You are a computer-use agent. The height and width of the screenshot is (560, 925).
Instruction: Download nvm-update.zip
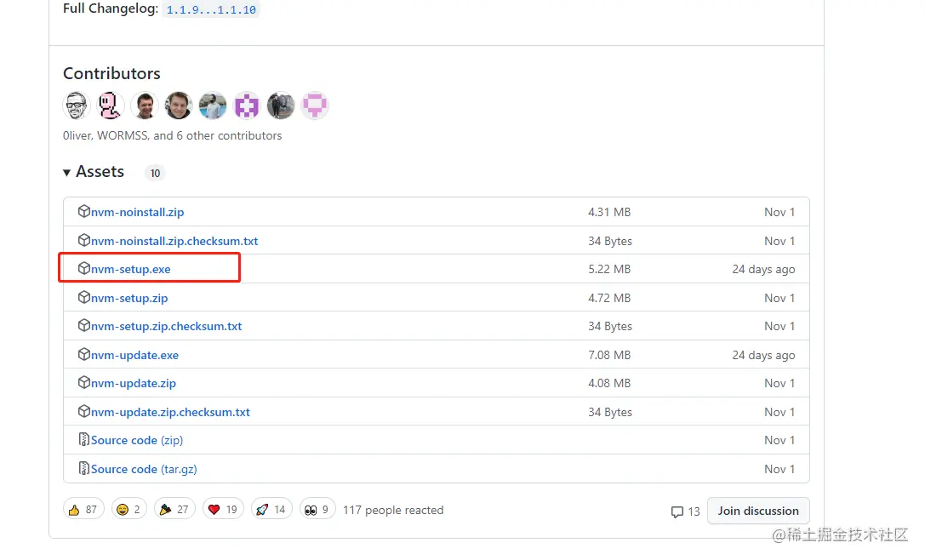134,384
